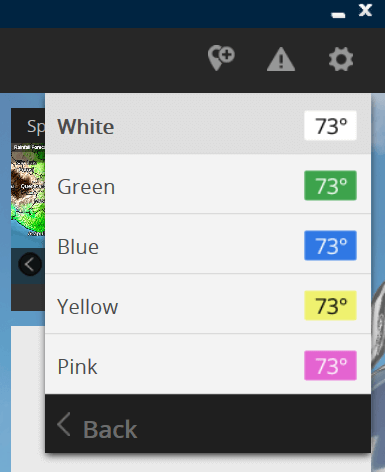This screenshot has width=385, height=472.
Task: Click the blue 73° swatch
Action: pyautogui.click(x=330, y=246)
